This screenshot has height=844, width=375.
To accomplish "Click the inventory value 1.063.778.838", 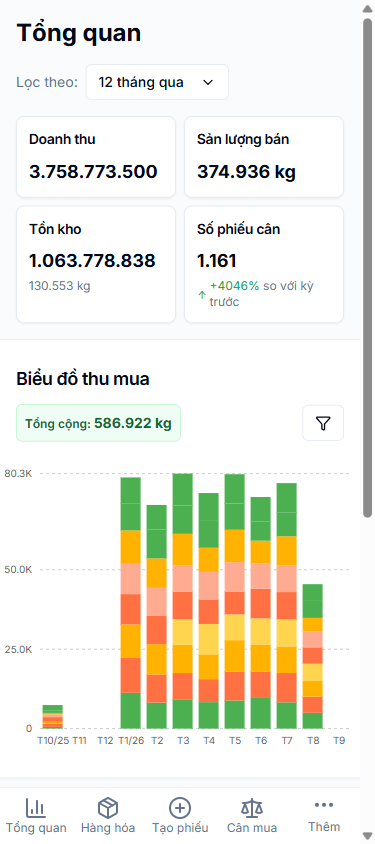I will [x=92, y=261].
